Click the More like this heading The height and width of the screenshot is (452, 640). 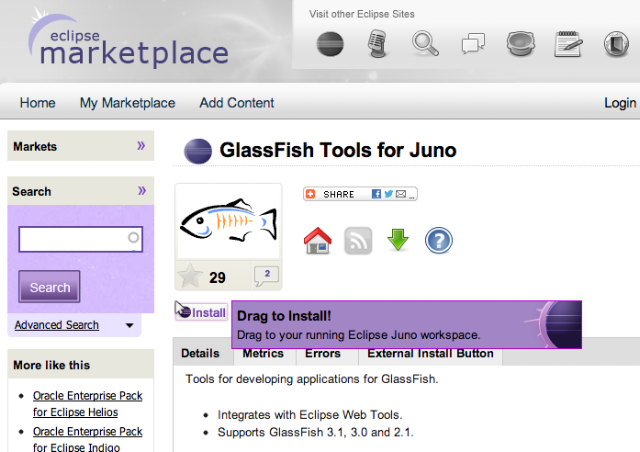pyautogui.click(x=51, y=365)
